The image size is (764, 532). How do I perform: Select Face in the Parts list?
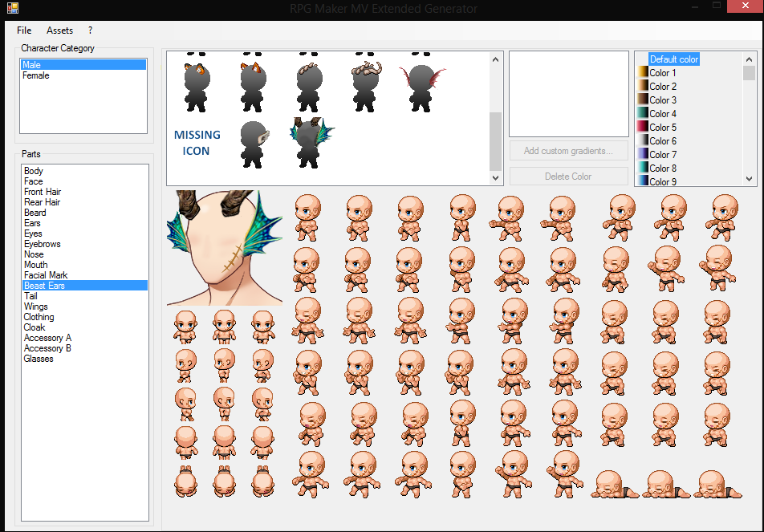coord(85,181)
